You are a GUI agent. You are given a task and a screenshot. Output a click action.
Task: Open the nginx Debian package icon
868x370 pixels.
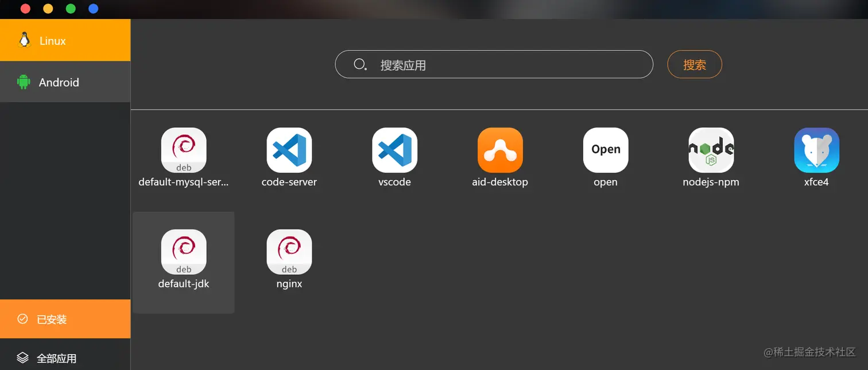(x=289, y=252)
